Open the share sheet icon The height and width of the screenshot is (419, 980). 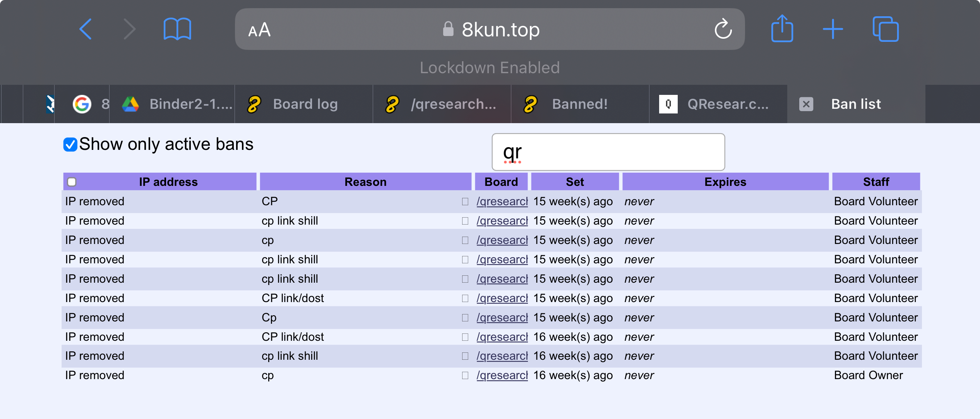pos(782,28)
